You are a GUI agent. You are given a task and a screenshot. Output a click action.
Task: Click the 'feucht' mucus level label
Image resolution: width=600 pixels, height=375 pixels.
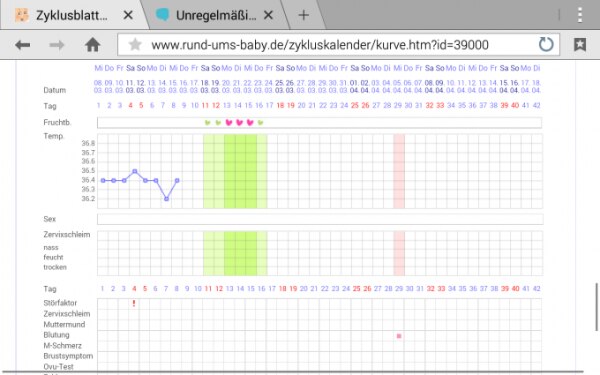(53, 257)
